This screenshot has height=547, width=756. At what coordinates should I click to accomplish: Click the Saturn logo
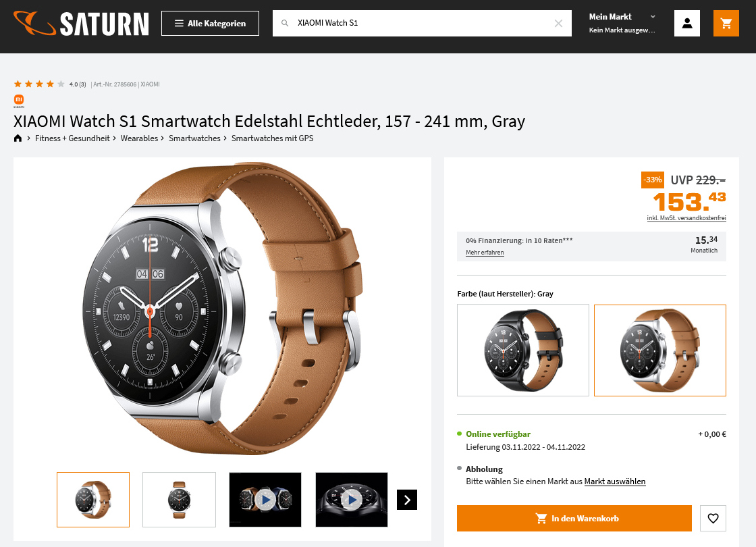81,23
